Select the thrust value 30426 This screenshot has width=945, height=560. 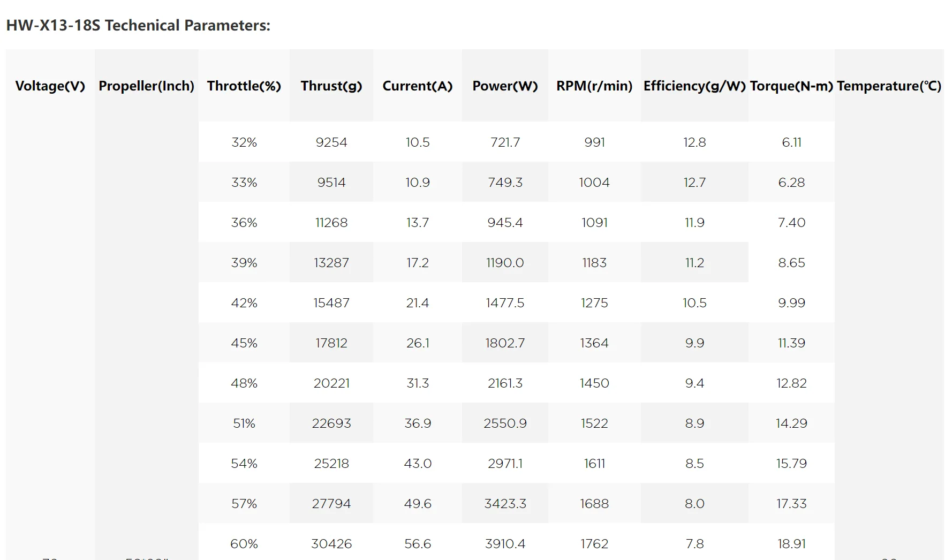coord(331,543)
